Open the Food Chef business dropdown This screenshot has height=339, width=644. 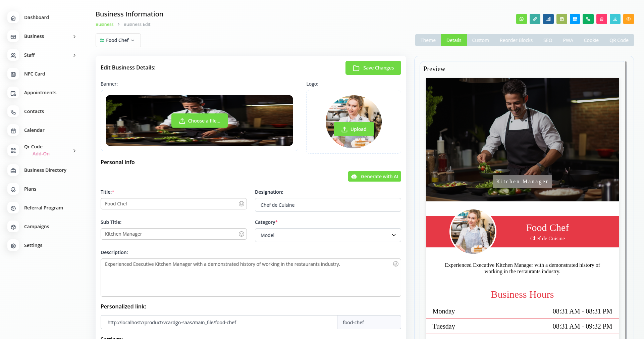pyautogui.click(x=118, y=40)
